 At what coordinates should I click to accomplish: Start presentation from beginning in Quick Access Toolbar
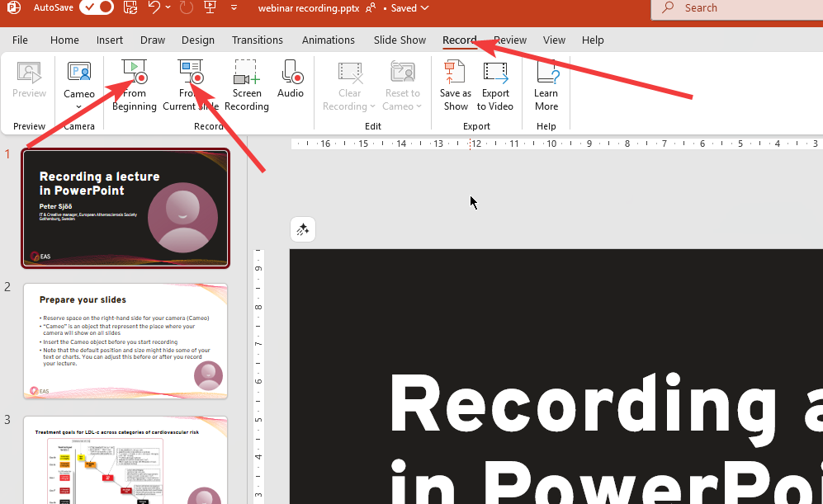[x=210, y=7]
